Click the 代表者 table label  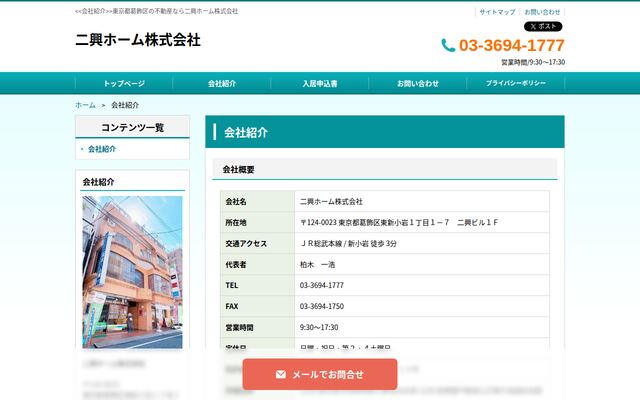[x=236, y=264]
